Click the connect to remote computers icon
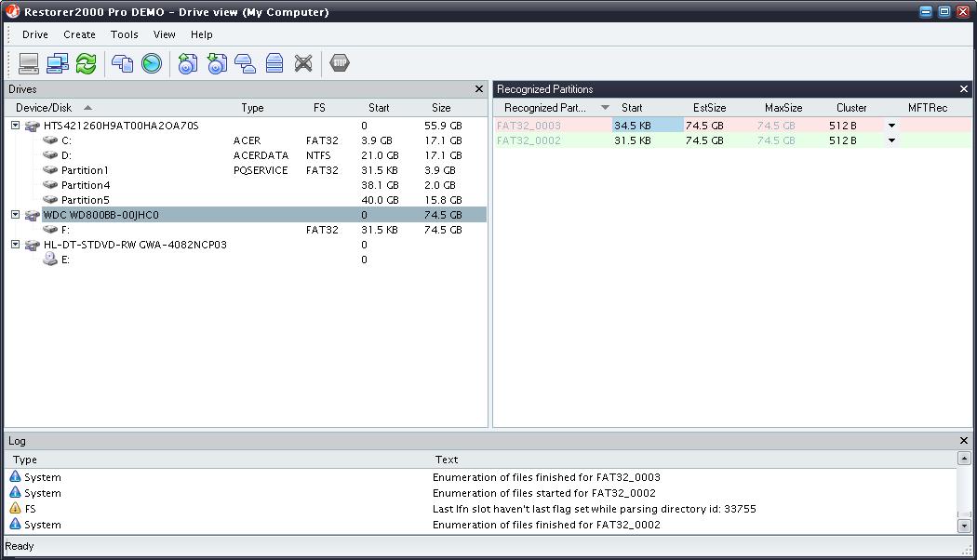This screenshot has width=977, height=560. click(58, 63)
